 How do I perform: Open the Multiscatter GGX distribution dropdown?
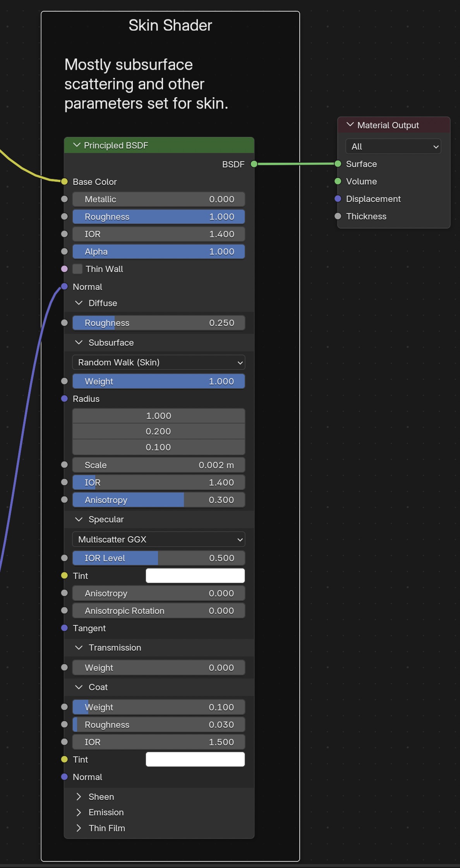click(159, 539)
